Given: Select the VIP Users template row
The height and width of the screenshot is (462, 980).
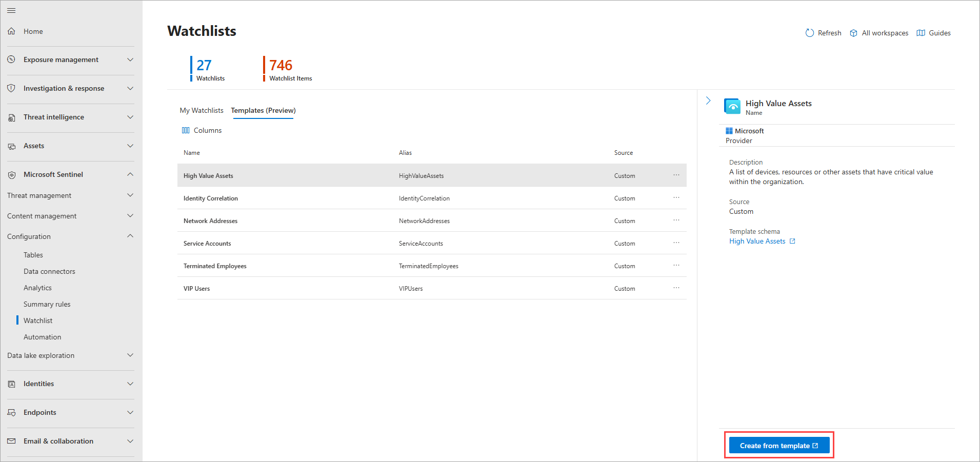Looking at the screenshot, I should click(432, 288).
